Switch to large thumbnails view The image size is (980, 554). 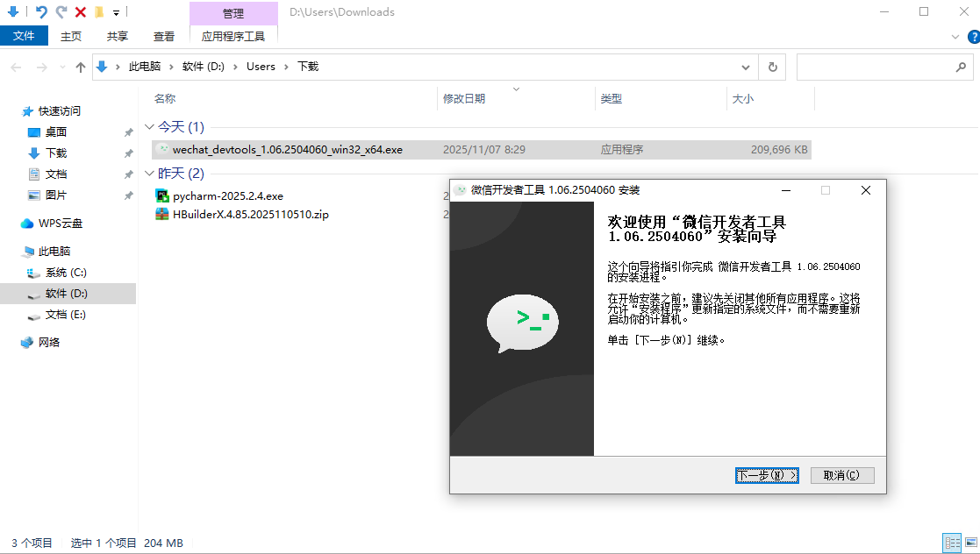pyautogui.click(x=969, y=543)
